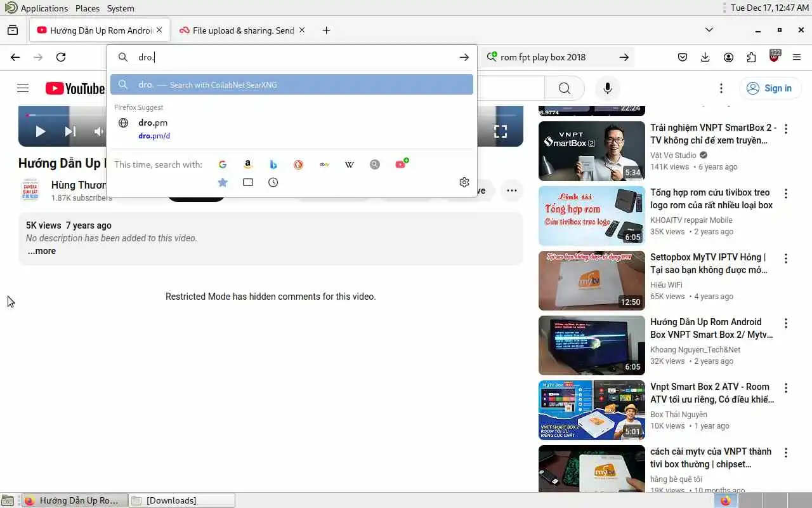Close the File upload & sharing tab
Screen dimensions: 812x508
coord(302,30)
